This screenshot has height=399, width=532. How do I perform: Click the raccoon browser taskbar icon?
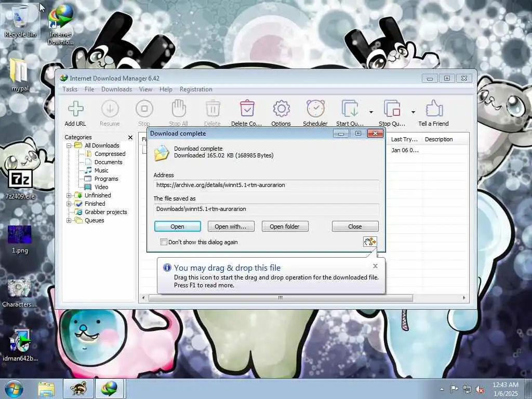(78, 389)
